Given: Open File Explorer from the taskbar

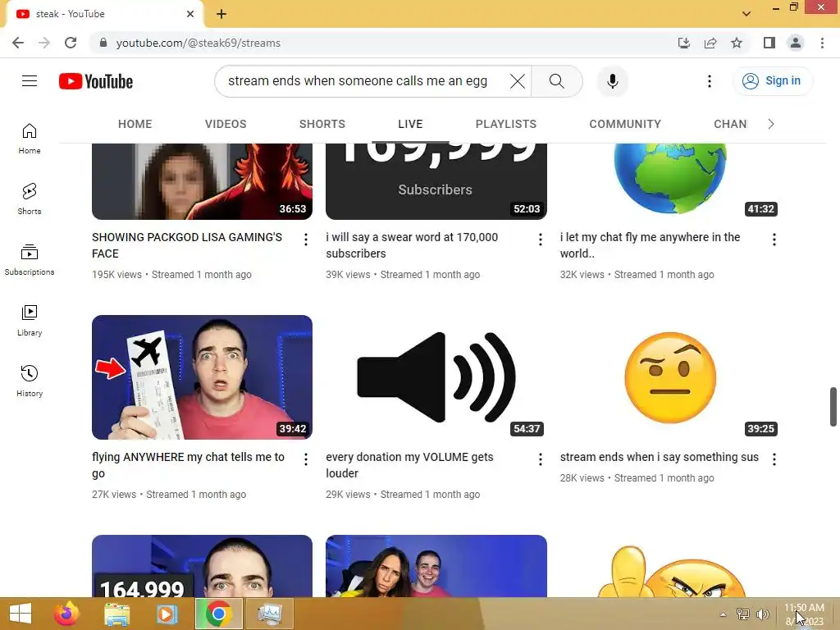Looking at the screenshot, I should click(x=116, y=614).
